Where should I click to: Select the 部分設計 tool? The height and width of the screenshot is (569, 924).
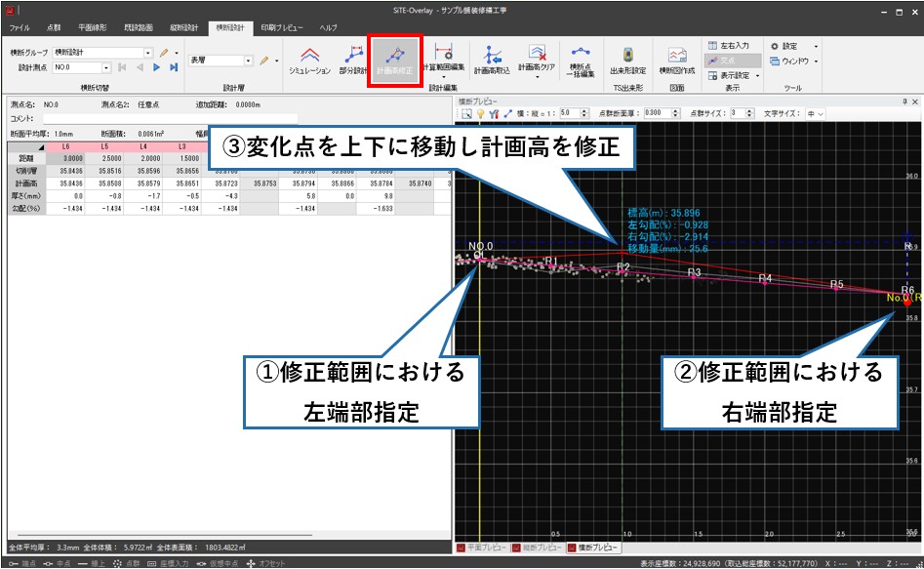[x=353, y=59]
